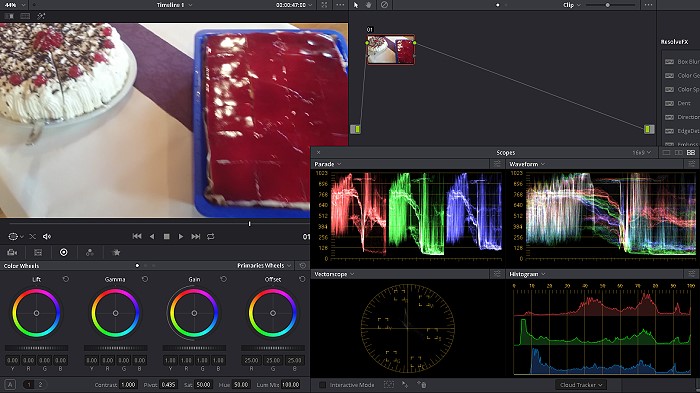Switch to color wheels page 1
The height and width of the screenshot is (393, 700).
coord(29,384)
